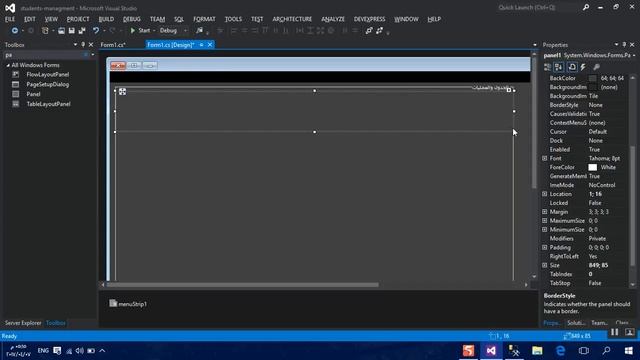Open the PROJECT menu
Viewport: 640px width, 360px height.
pos(78,19)
